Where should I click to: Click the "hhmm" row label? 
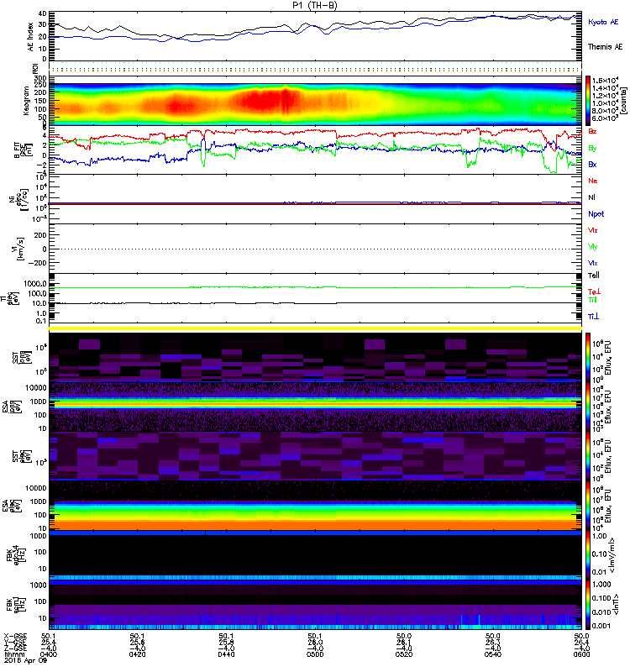[x=13, y=654]
